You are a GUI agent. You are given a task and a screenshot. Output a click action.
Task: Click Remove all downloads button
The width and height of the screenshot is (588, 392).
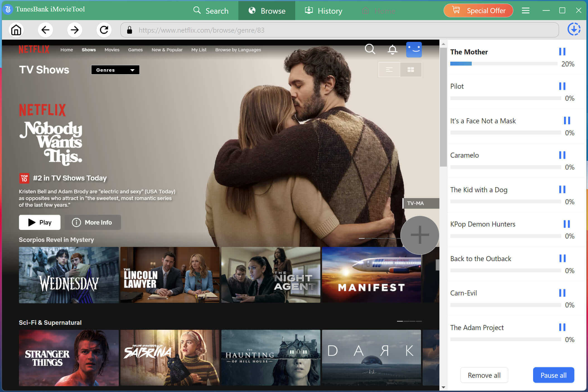pyautogui.click(x=484, y=375)
